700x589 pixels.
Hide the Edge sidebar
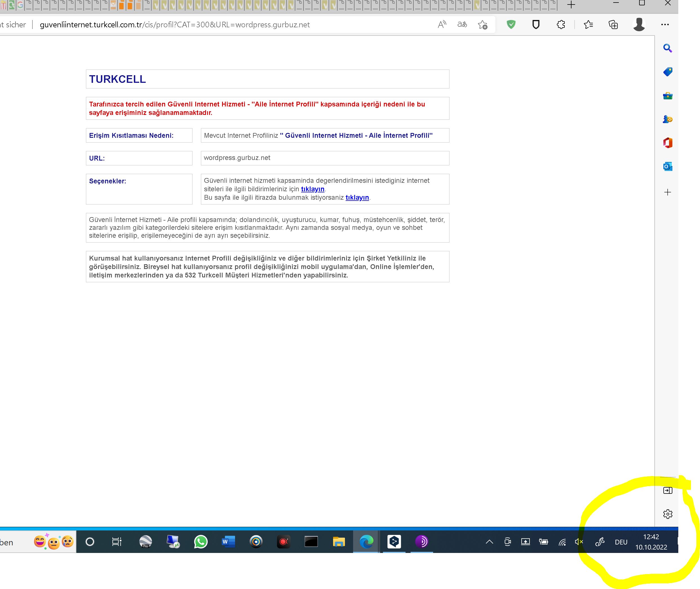tap(668, 490)
